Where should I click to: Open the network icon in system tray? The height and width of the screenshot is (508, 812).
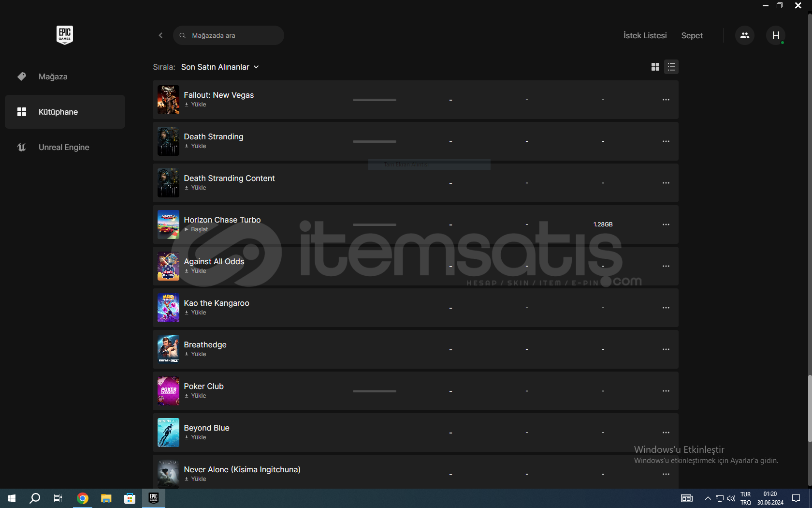click(720, 498)
